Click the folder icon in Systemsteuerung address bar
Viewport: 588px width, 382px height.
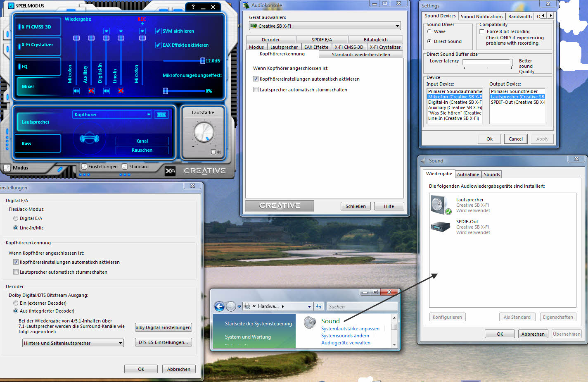point(247,306)
